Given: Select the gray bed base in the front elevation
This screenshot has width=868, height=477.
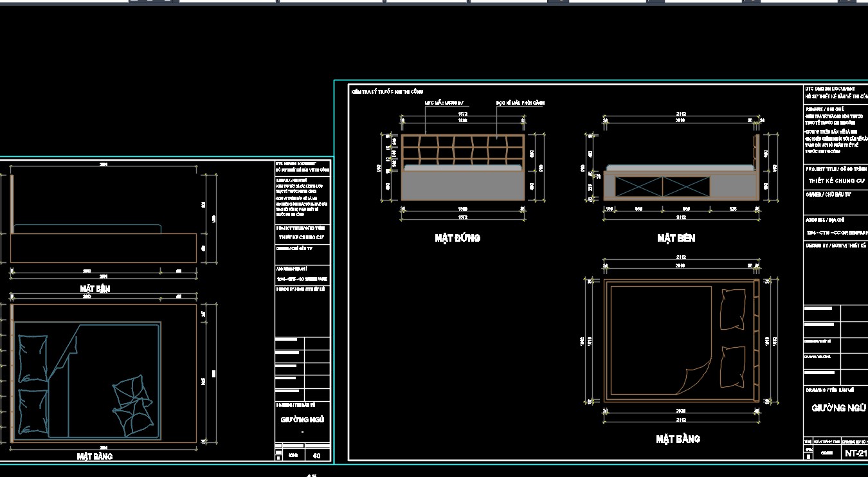Looking at the screenshot, I should [463, 186].
